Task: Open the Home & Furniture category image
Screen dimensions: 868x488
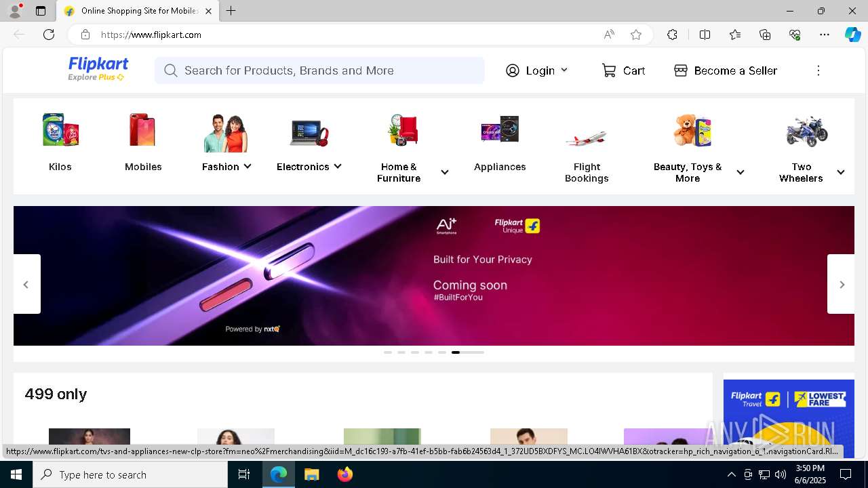Action: coord(403,130)
